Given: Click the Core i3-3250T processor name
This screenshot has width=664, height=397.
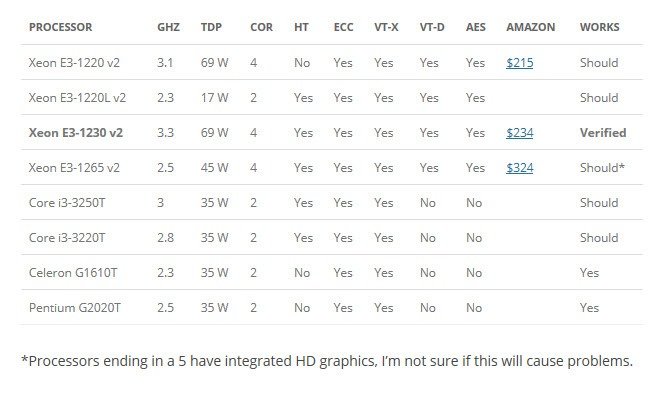Looking at the screenshot, I should point(67,203).
